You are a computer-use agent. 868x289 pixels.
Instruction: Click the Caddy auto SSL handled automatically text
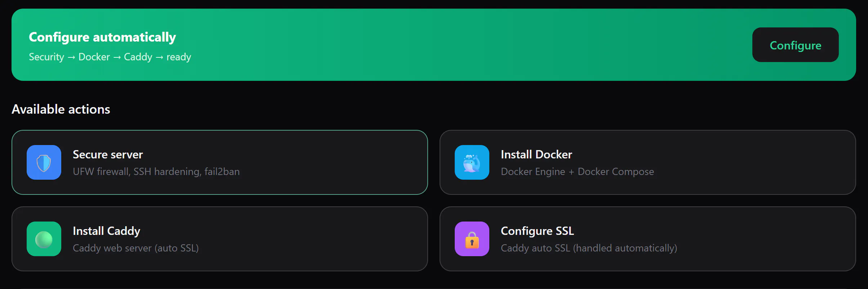point(589,248)
